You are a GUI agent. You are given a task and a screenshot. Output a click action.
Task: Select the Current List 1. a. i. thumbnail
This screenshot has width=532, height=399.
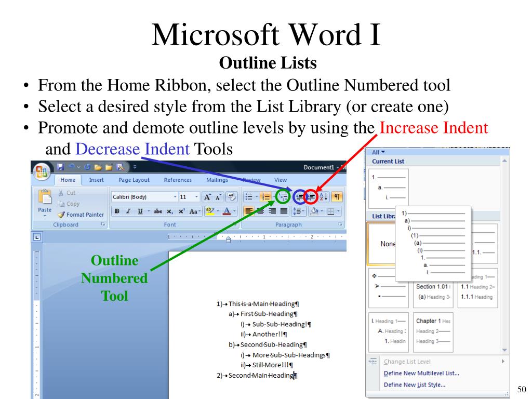point(389,189)
